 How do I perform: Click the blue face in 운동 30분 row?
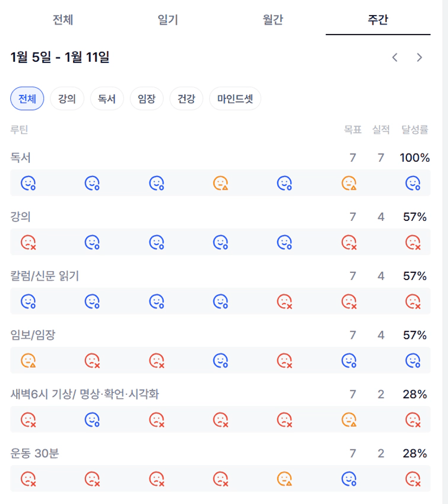(349, 479)
